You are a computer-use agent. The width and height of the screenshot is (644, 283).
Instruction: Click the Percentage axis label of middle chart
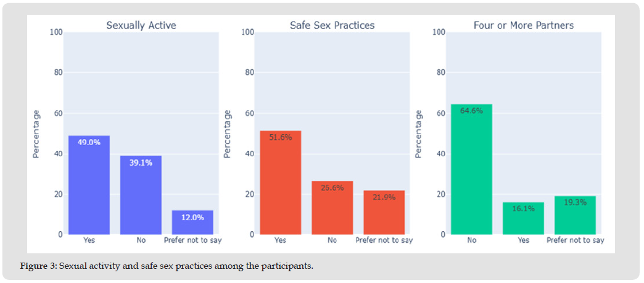tap(228, 133)
